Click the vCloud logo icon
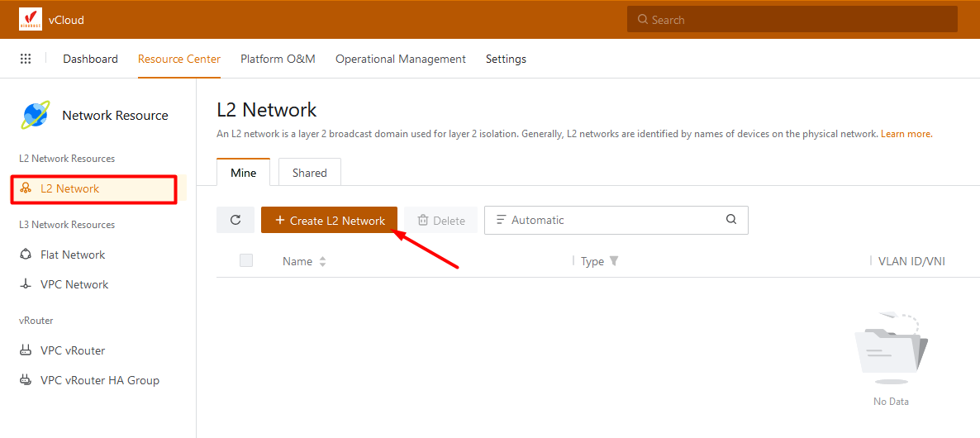This screenshot has height=438, width=980. tap(31, 20)
